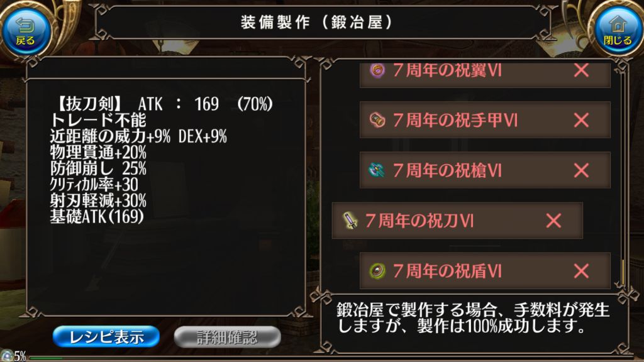Screen dimensions: 644x362
Task: Click the ring icon beside ７周年の祝翼VI
Action: 377,70
